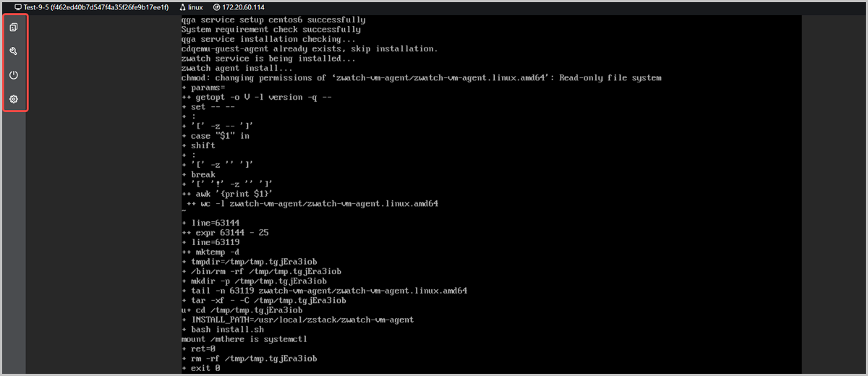Open the clipboard copy-paste icon in sidebar
Viewport: 868px width, 376px height.
14,27
